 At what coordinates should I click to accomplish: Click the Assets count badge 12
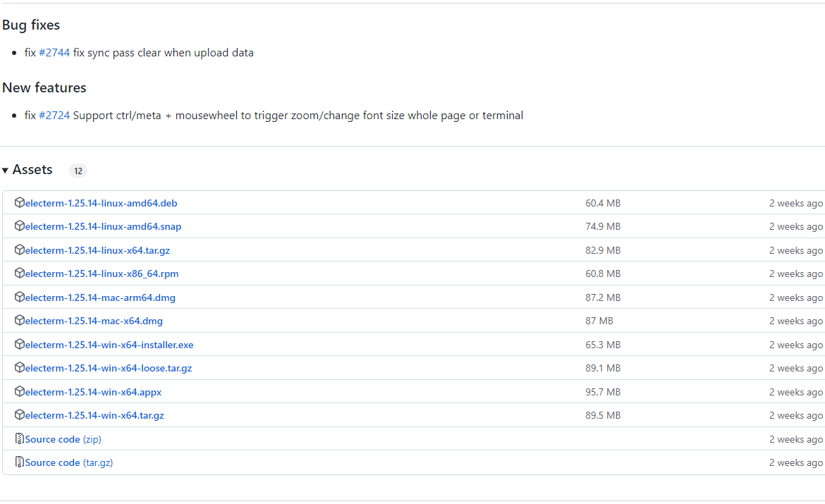pyautogui.click(x=78, y=171)
